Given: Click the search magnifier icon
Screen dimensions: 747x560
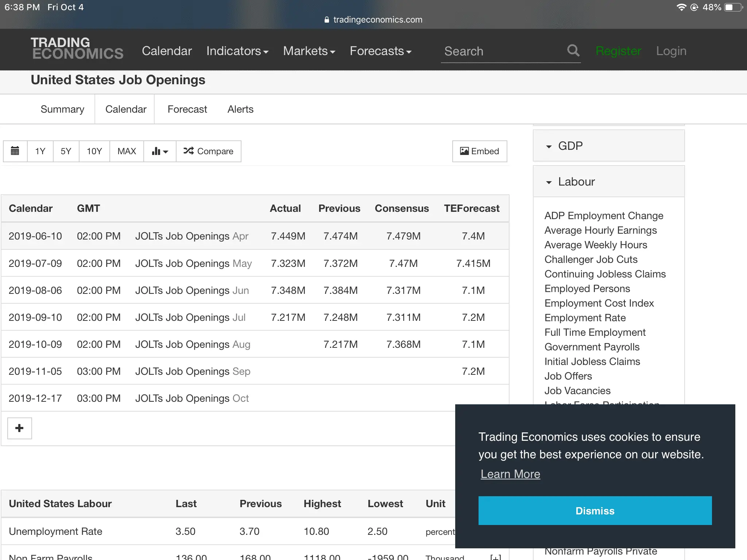Looking at the screenshot, I should point(573,51).
